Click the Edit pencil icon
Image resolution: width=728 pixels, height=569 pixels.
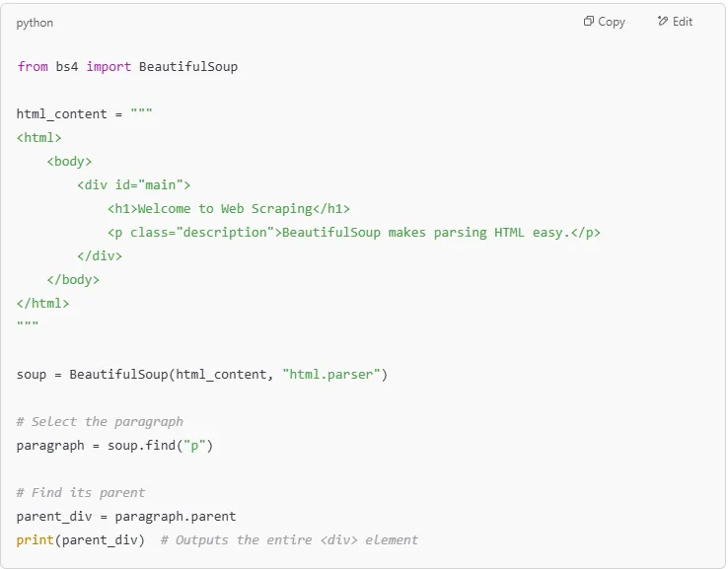click(663, 22)
